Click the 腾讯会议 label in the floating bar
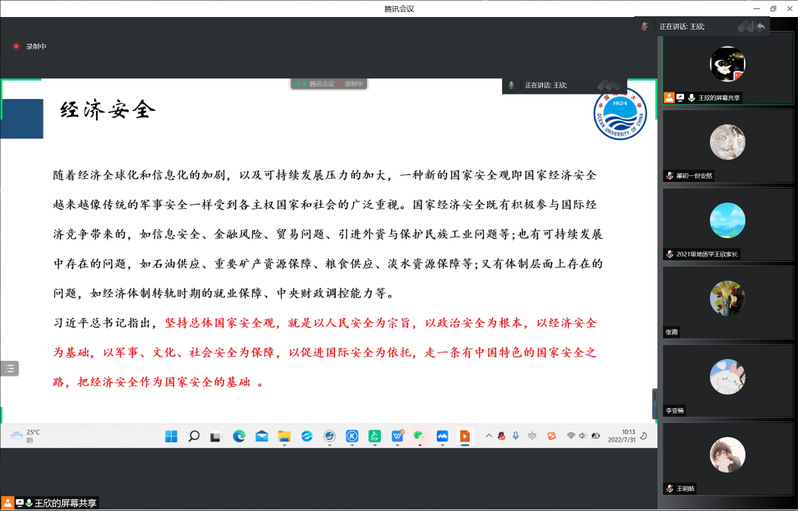 coord(322,84)
